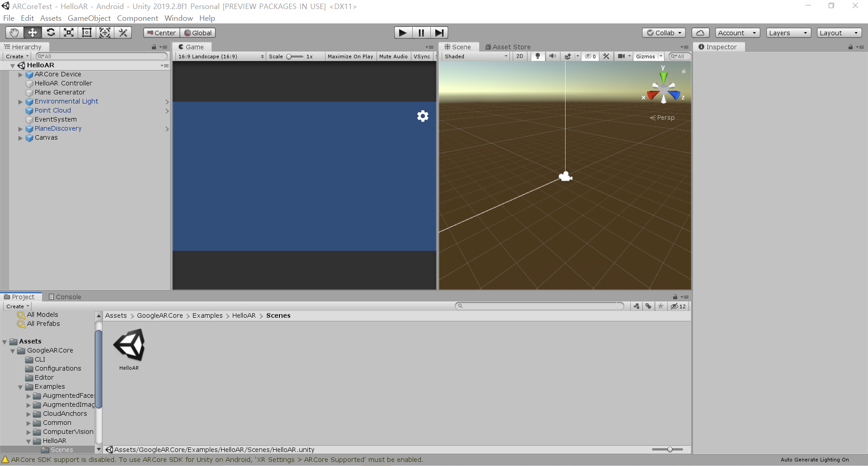868x466 pixels.
Task: Select Point Cloud in Hierarchy
Action: click(53, 110)
